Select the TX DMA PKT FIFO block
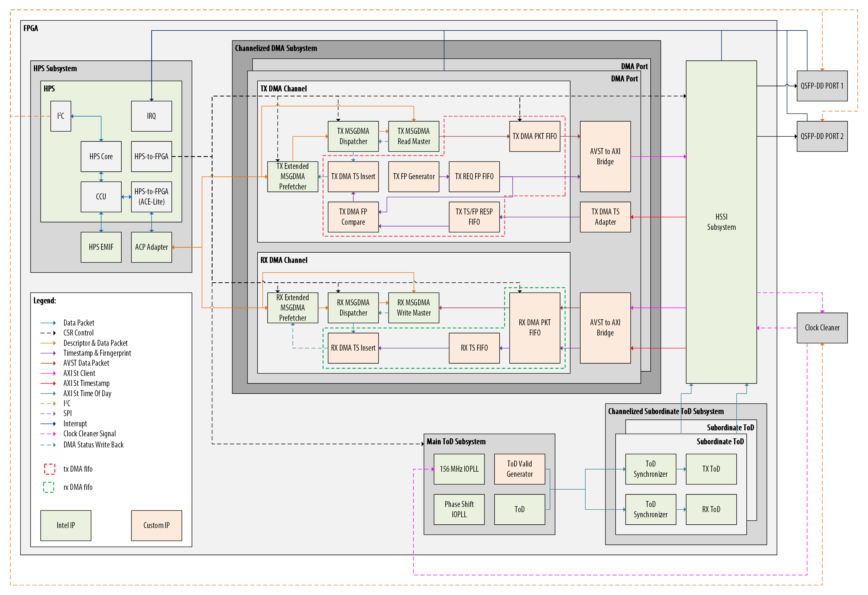Screen dimensions: 868x595 point(534,136)
